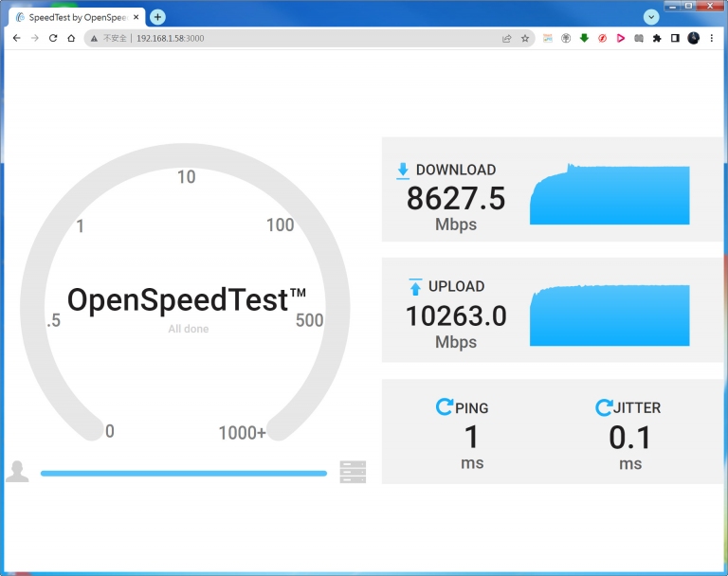Click the first colorful extension icon
The image size is (728, 576).
(x=548, y=38)
